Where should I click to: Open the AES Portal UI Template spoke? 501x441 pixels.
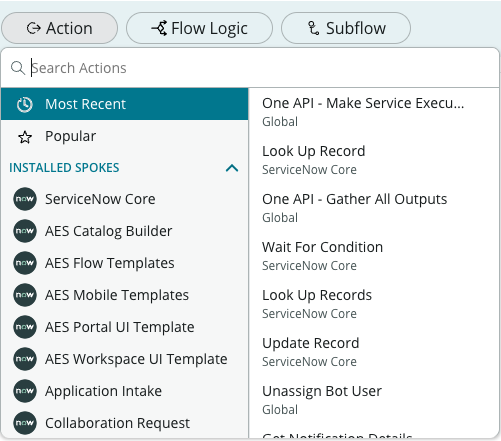[124, 327]
